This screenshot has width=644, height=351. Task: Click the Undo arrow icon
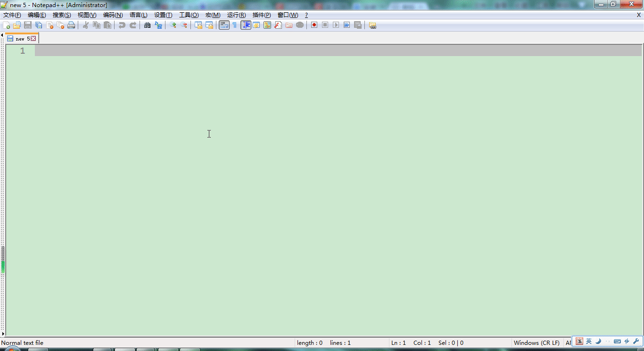pyautogui.click(x=122, y=25)
